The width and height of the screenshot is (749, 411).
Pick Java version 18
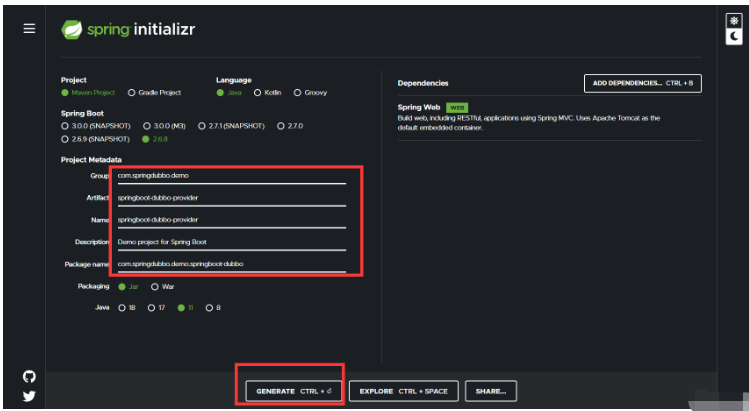(x=127, y=308)
